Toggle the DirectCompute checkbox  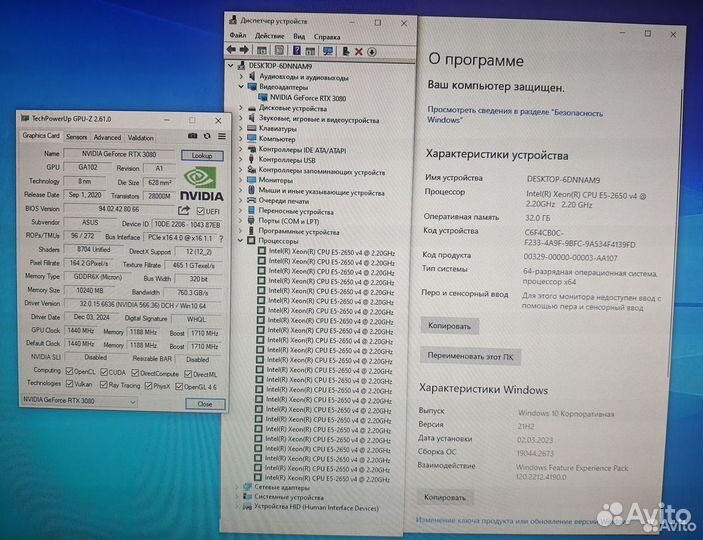coord(135,373)
